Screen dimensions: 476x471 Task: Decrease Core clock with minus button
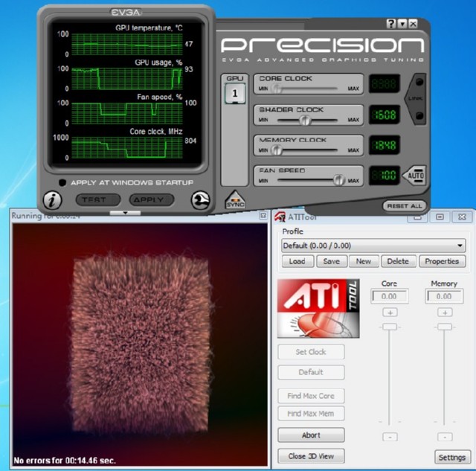pyautogui.click(x=390, y=437)
